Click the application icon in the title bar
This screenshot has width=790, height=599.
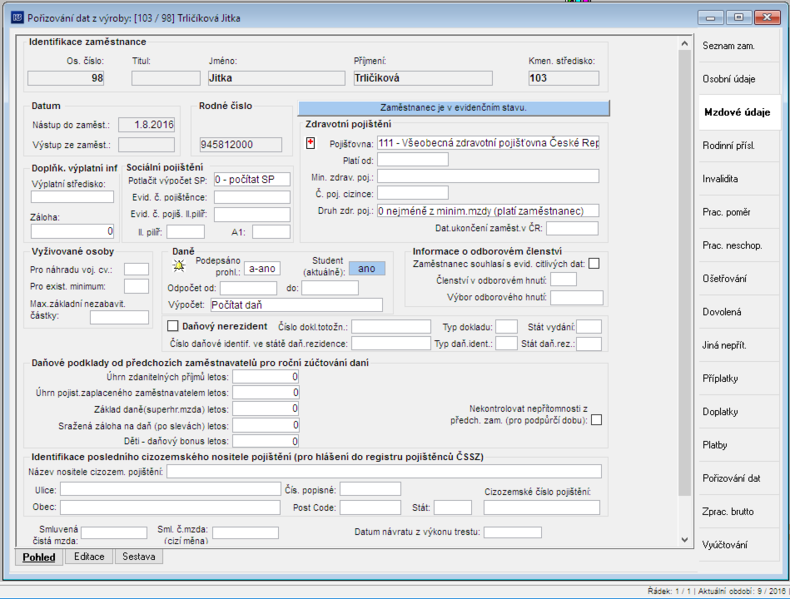point(17,18)
